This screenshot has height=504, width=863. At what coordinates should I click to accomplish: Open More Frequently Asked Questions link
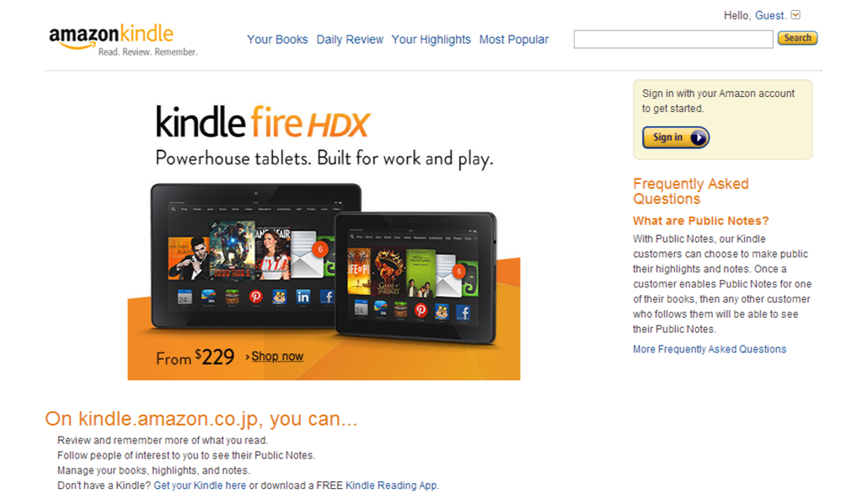(710, 350)
